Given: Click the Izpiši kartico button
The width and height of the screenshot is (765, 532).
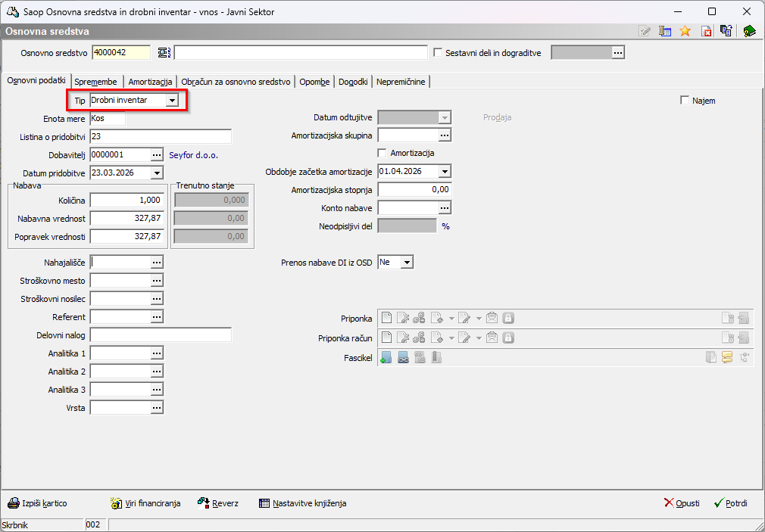Looking at the screenshot, I should (38, 503).
